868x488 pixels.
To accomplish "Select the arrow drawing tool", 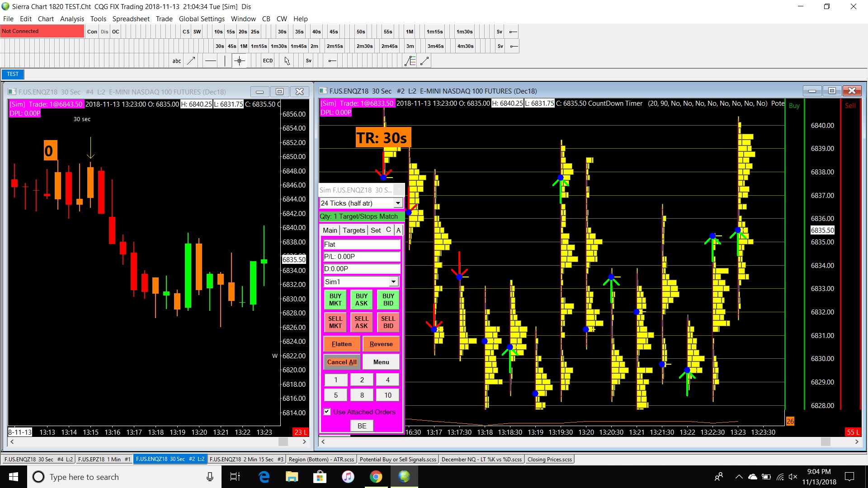I will pos(192,61).
